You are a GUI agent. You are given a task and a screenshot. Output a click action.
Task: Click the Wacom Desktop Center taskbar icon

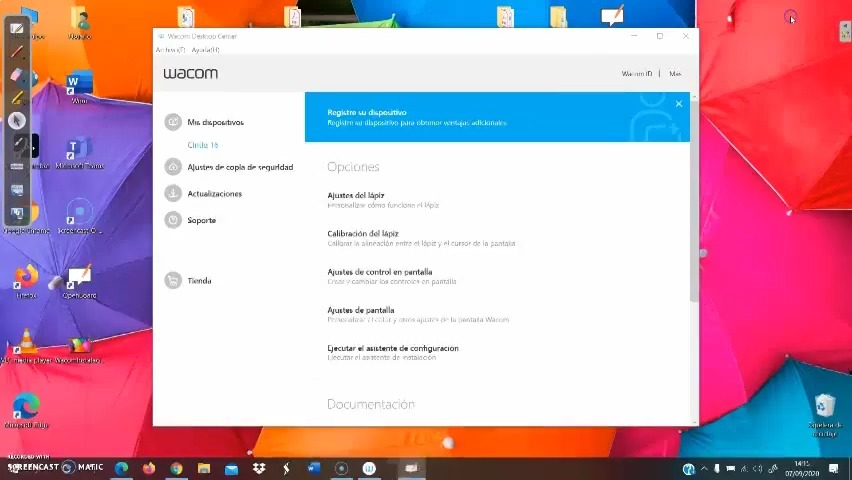point(369,468)
